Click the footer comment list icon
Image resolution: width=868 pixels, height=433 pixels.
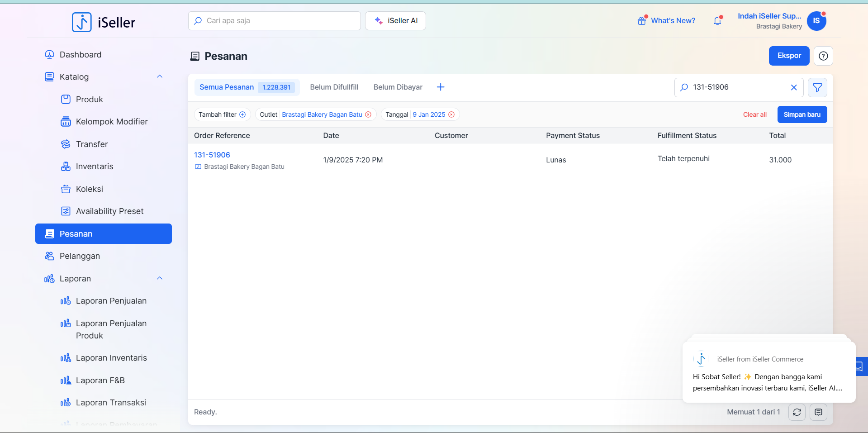pyautogui.click(x=818, y=412)
